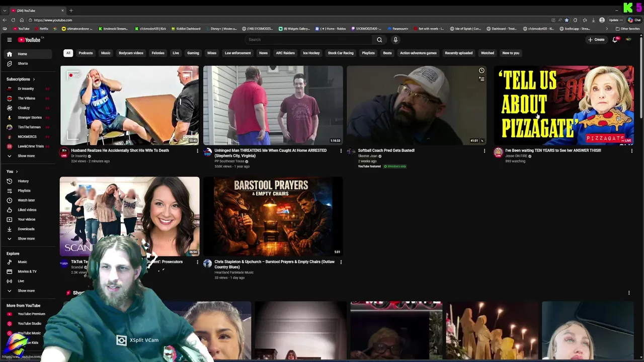Open YouTube Premium in More from YouTube
Viewport: 644px width, 362px height.
29,314
